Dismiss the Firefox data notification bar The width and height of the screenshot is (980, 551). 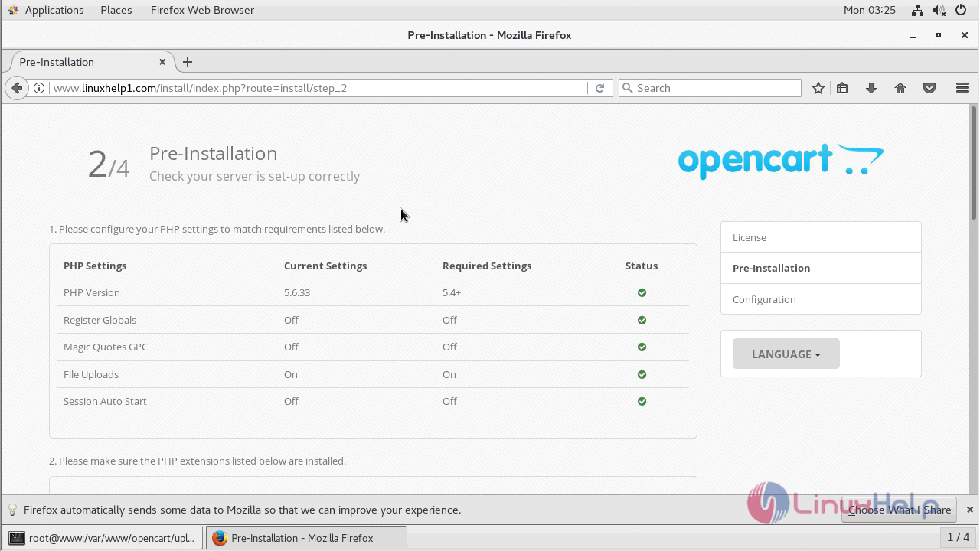point(969,510)
